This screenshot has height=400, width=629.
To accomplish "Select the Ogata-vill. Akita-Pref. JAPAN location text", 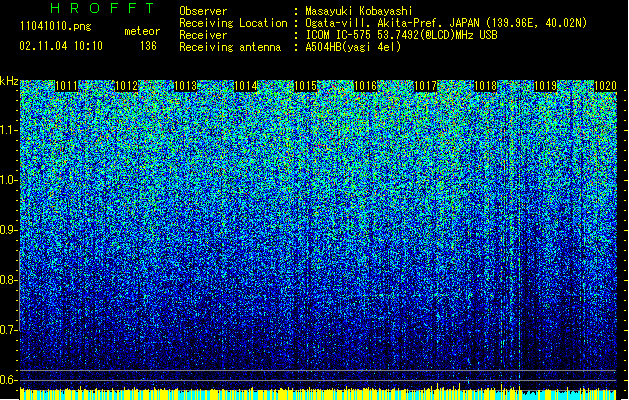I will [446, 23].
